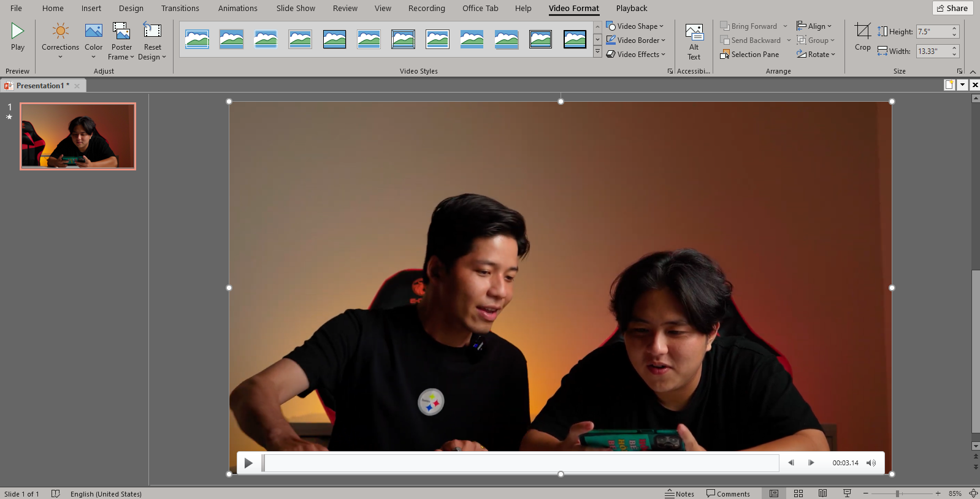Click the zoom slider
The image size is (980, 499).
click(902, 493)
